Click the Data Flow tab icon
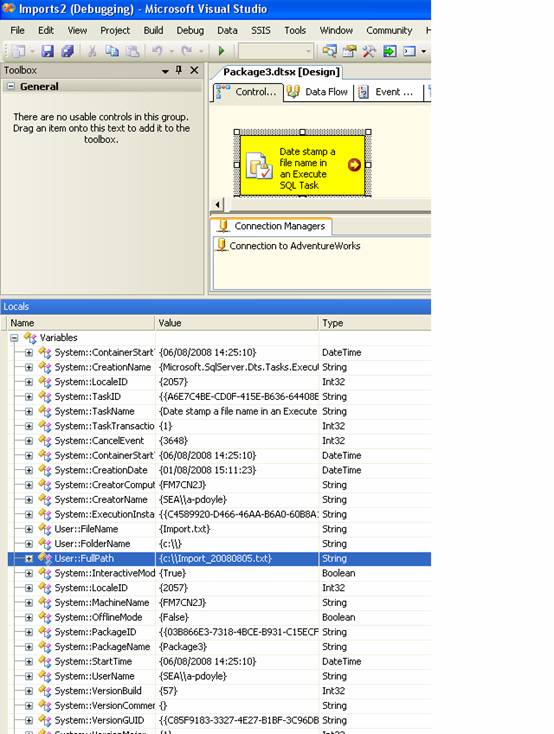The height and width of the screenshot is (734, 554). pyautogui.click(x=293, y=92)
